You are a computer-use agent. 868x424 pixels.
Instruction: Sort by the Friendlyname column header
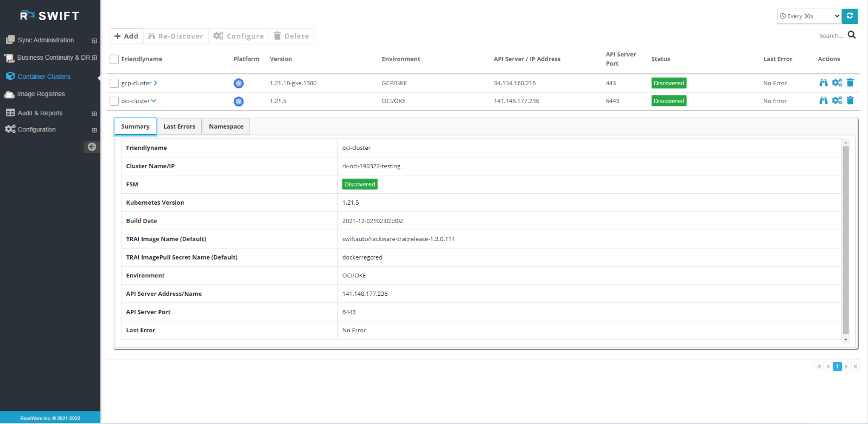point(142,59)
